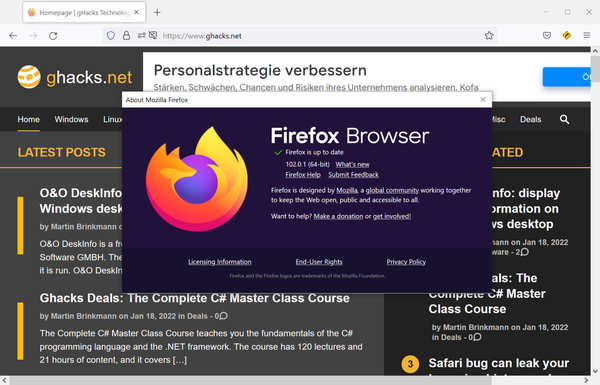
Task: Close the About Mozilla Firefox dialog
Action: click(483, 100)
